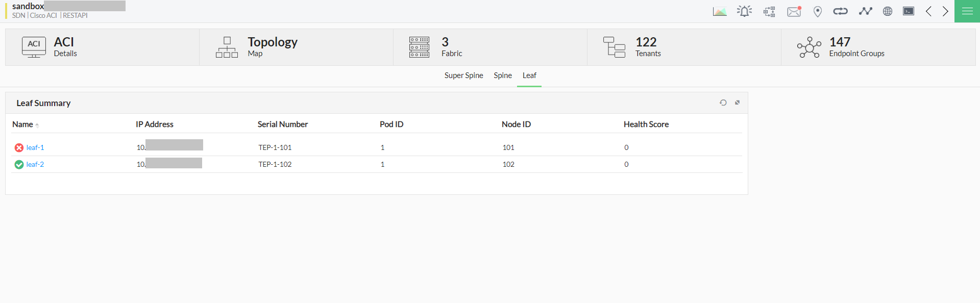Click the IP Address column header
980x303 pixels.
155,124
